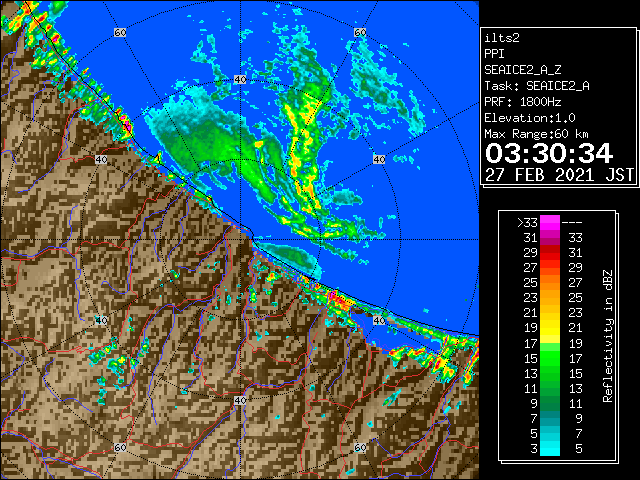Click the 40 km ring label directly north of center
This screenshot has width=640, height=480.
[240, 80]
